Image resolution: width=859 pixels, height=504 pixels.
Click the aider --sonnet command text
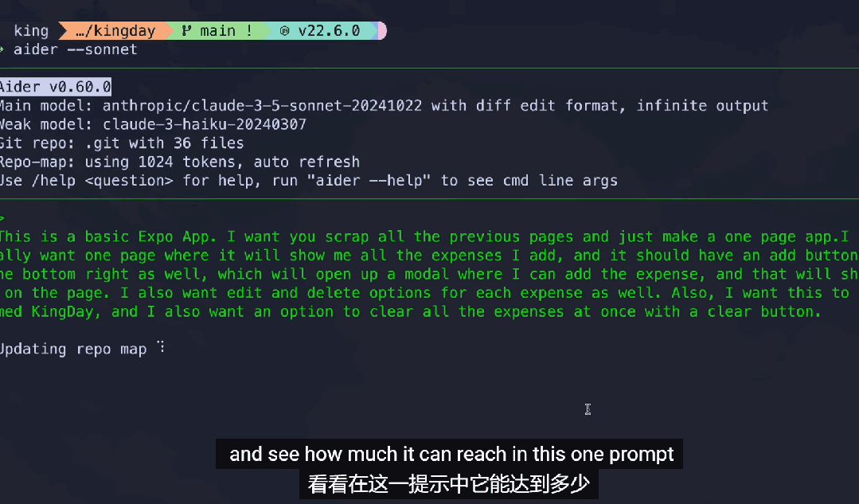tap(76, 49)
